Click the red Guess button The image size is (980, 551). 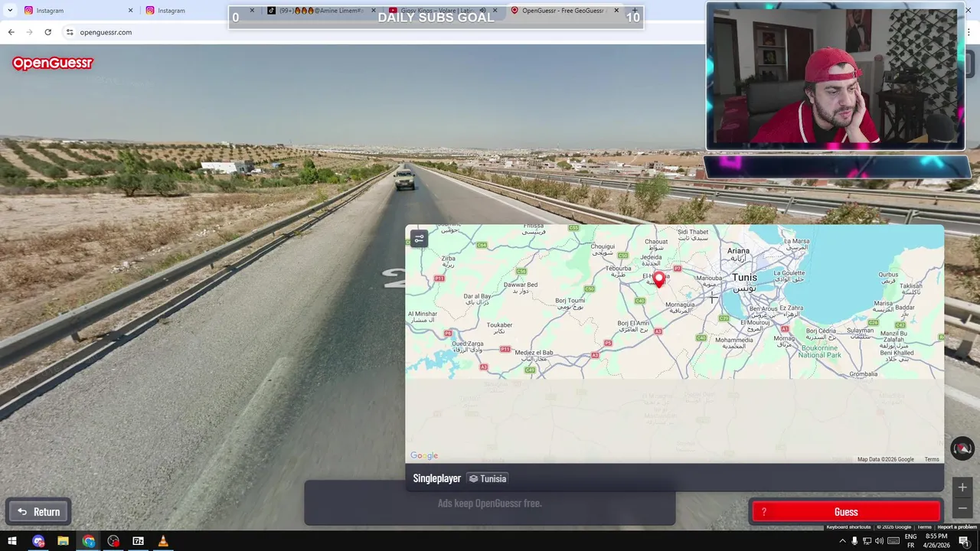click(846, 512)
